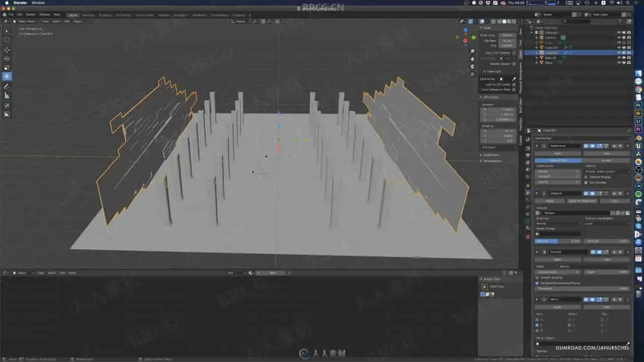Click the outliner filter funnel icon
Viewport: 644px width, 362px height.
point(620,21)
